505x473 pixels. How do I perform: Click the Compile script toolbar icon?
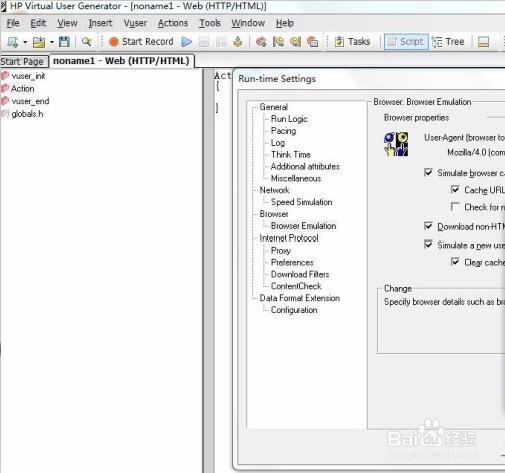tap(238, 42)
